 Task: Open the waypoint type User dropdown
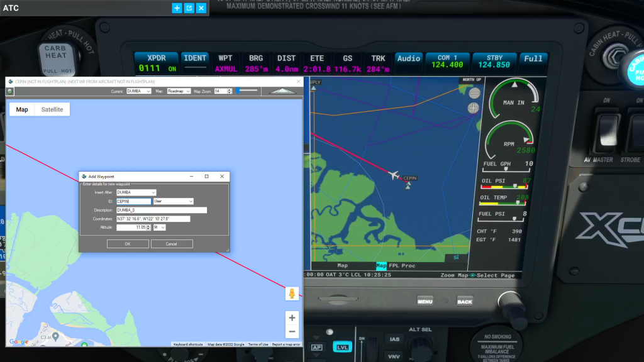point(173,201)
